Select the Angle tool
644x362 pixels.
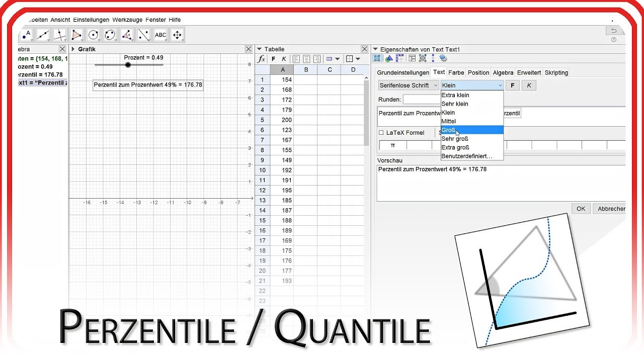(x=127, y=35)
